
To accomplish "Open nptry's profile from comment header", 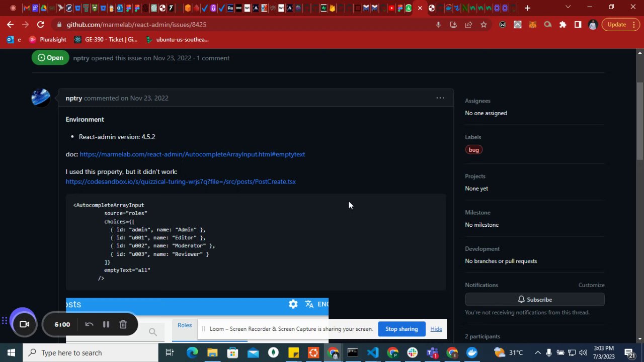I will [74, 98].
